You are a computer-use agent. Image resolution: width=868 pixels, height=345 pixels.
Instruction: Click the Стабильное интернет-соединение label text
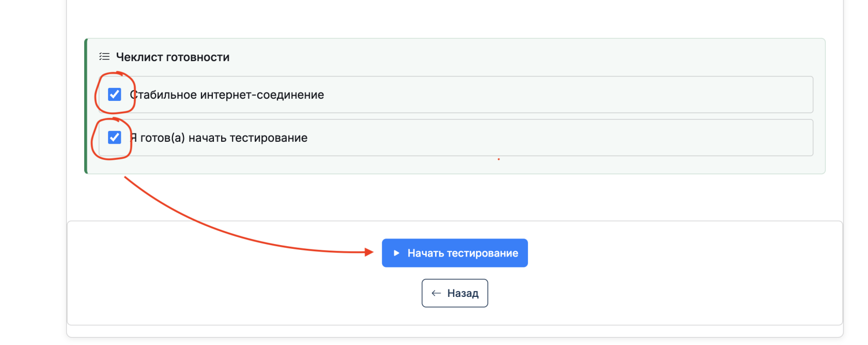coord(227,95)
